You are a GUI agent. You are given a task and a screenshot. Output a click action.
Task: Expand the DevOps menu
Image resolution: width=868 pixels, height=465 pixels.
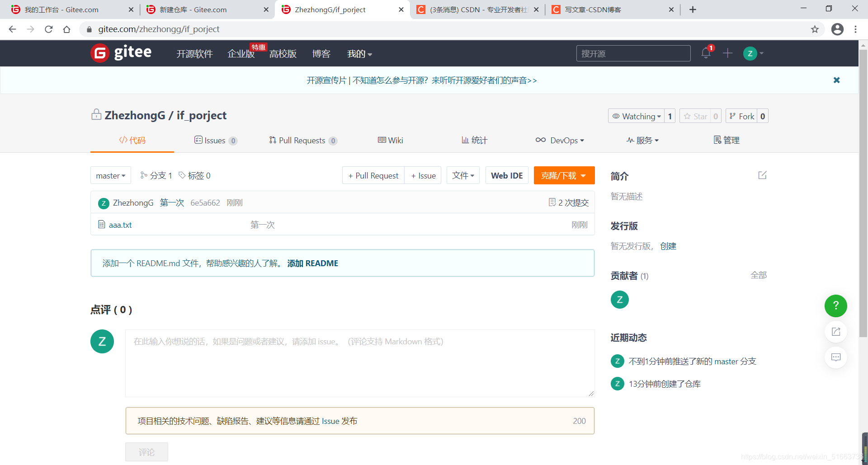click(560, 140)
